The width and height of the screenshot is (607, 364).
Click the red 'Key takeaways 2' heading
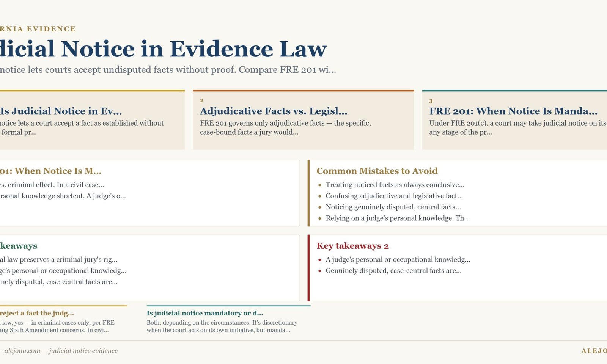353,246
